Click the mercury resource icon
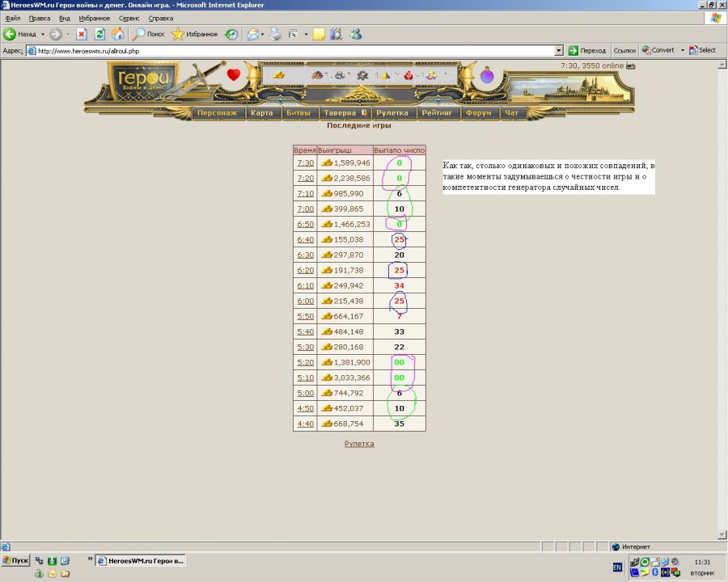 point(362,74)
